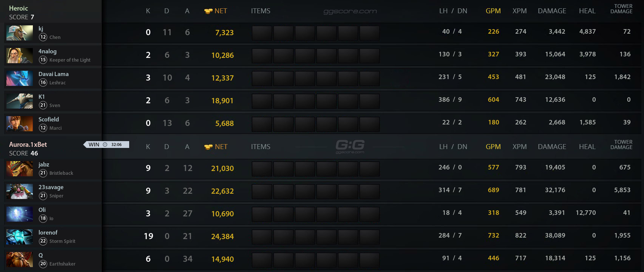
Task: Click the G:G ggscore.com logo
Action: click(x=350, y=146)
